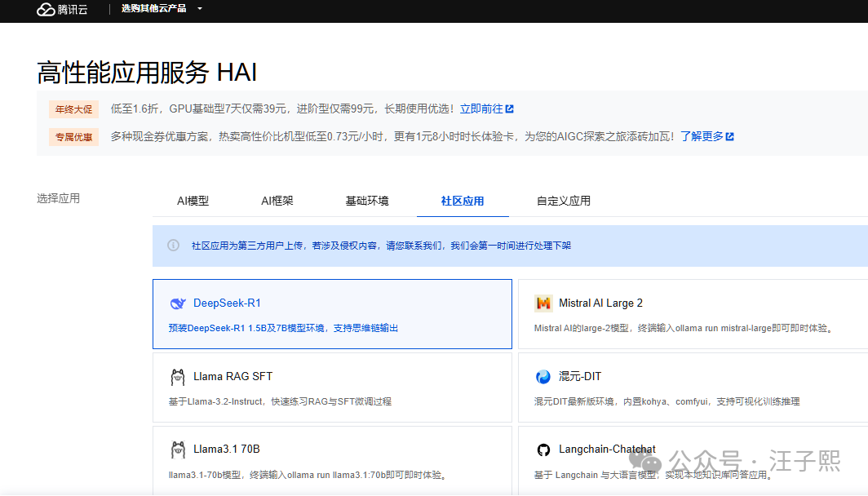Click the Mistral AI Large 2 icon
The image size is (868, 496).
[543, 303]
